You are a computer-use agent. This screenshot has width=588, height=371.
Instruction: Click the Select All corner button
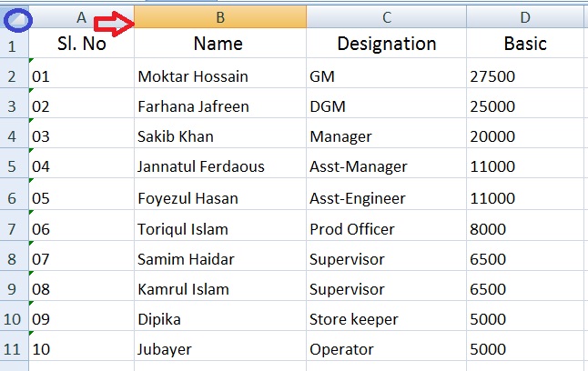coord(15,16)
